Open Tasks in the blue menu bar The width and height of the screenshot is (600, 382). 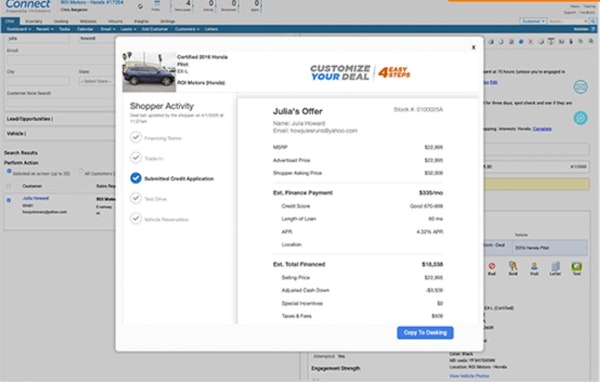tap(64, 29)
